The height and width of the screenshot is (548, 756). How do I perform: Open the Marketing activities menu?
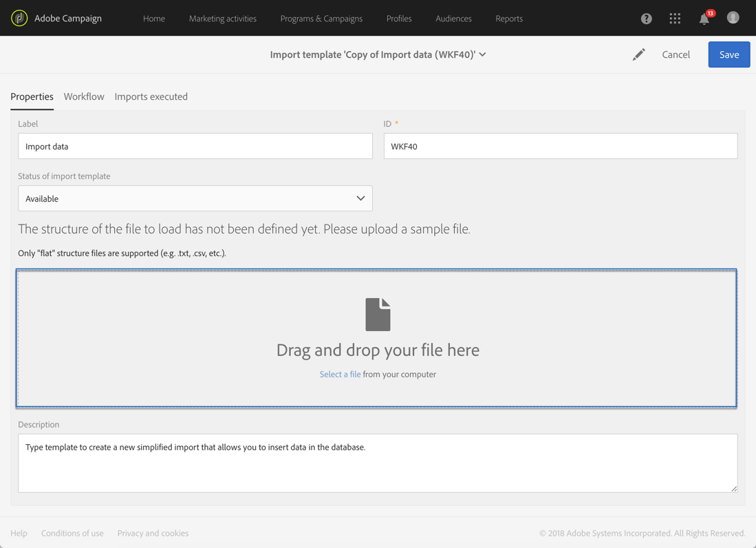pyautogui.click(x=223, y=19)
